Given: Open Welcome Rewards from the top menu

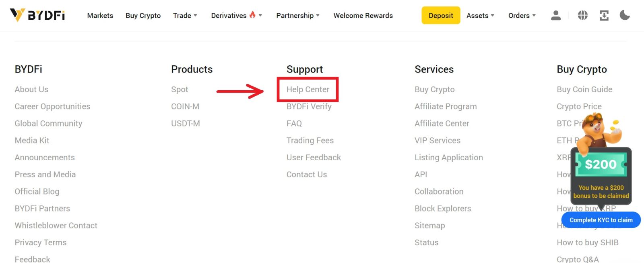Looking at the screenshot, I should coord(363,15).
